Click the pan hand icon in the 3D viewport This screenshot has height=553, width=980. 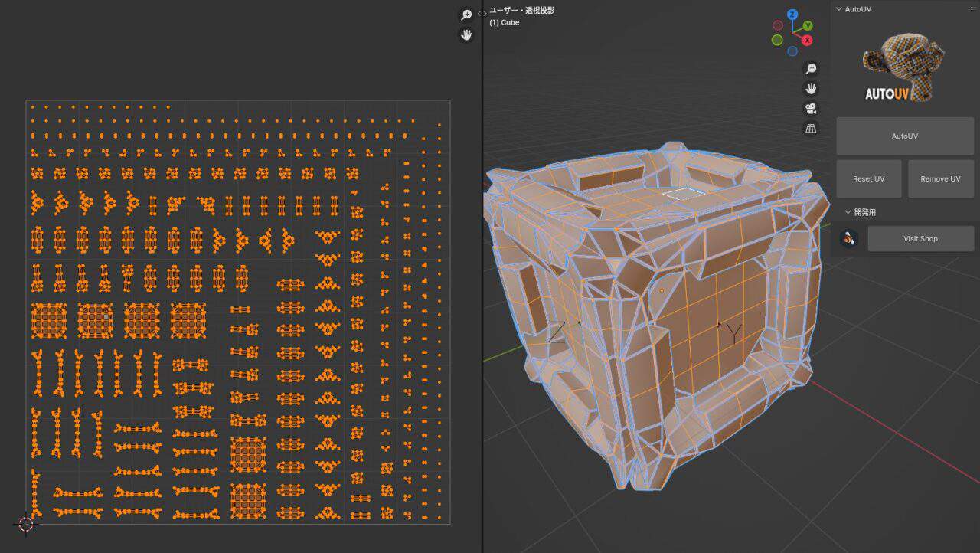click(x=811, y=89)
